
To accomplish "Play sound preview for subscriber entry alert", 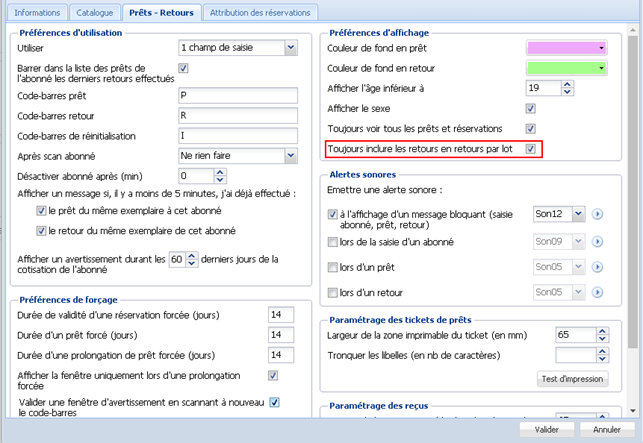I will coord(597,241).
